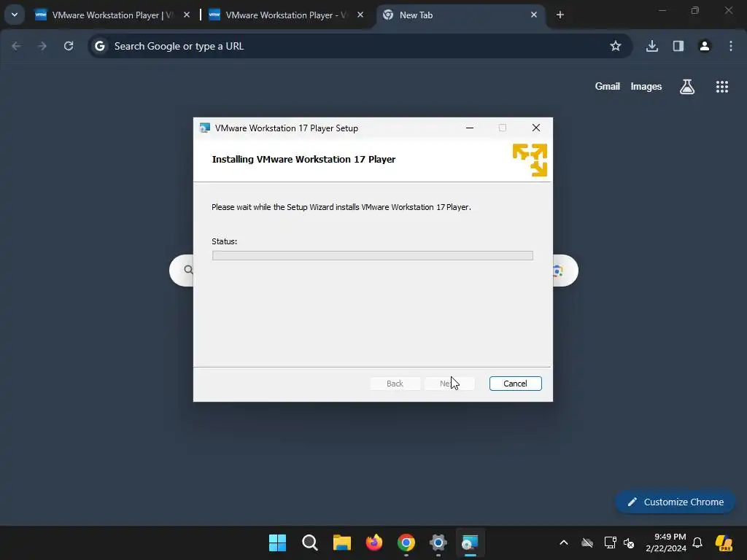Image resolution: width=747 pixels, height=560 pixels.
Task: Minimize the VMware Setup dialog
Action: 469,128
